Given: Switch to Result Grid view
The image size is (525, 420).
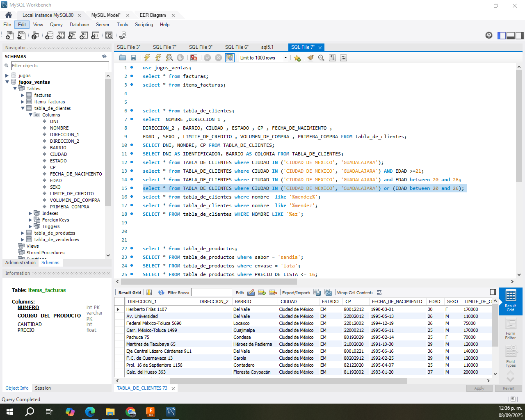Looking at the screenshot, I should pos(511,301).
